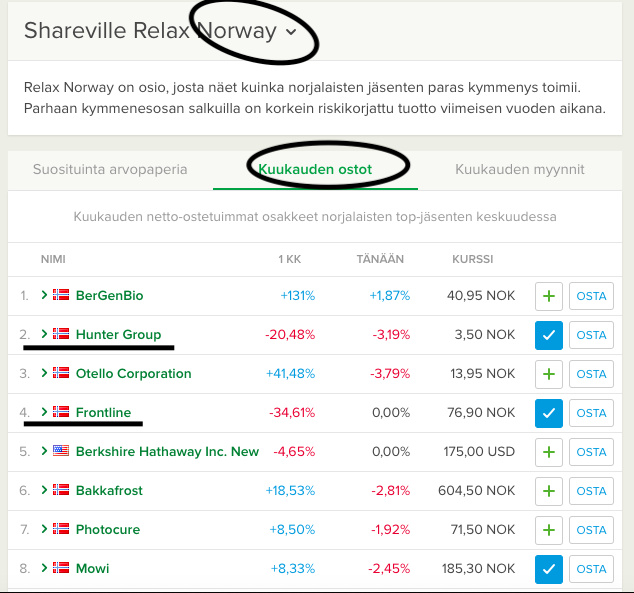Expand the BerGenBio row chevron

point(44,295)
